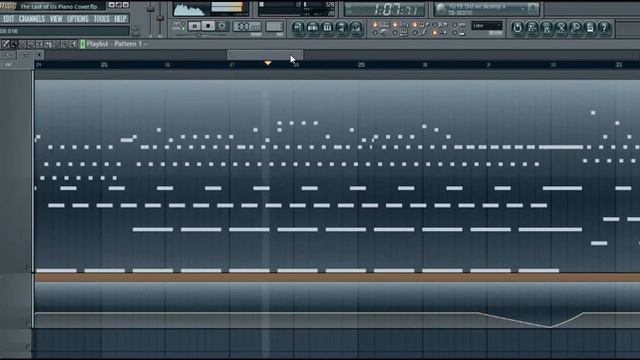Stop playback with the stop button
Screen dimensions: 640x360
pyautogui.click(x=208, y=26)
